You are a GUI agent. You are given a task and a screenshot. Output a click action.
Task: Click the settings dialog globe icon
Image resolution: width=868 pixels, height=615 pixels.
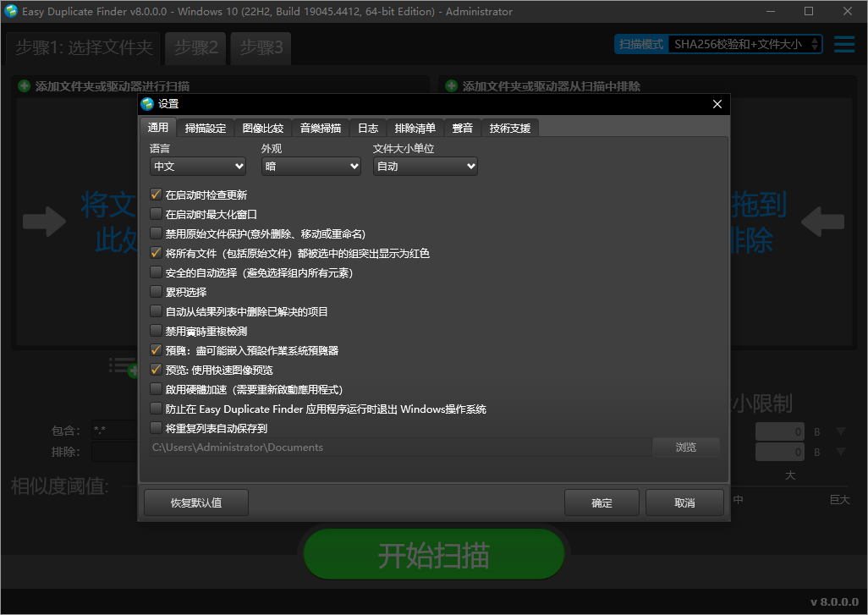tap(147, 104)
